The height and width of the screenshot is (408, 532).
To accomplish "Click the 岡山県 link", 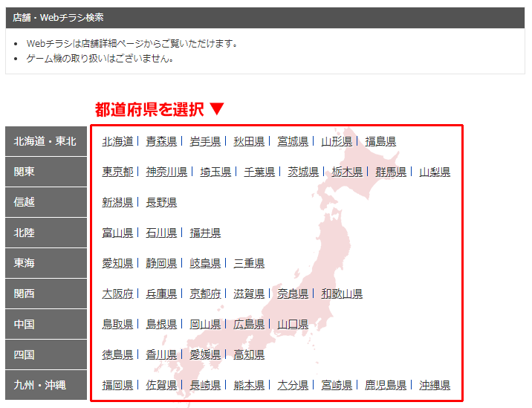I will 205,325.
